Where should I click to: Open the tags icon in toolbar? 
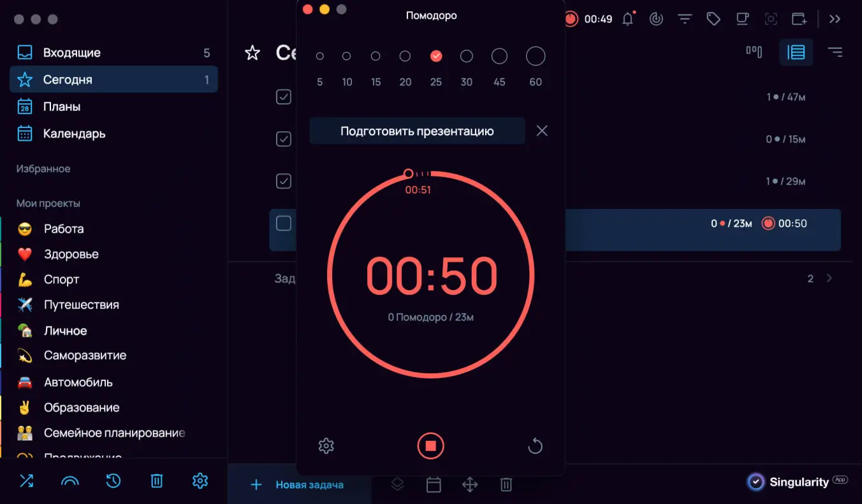click(x=713, y=19)
